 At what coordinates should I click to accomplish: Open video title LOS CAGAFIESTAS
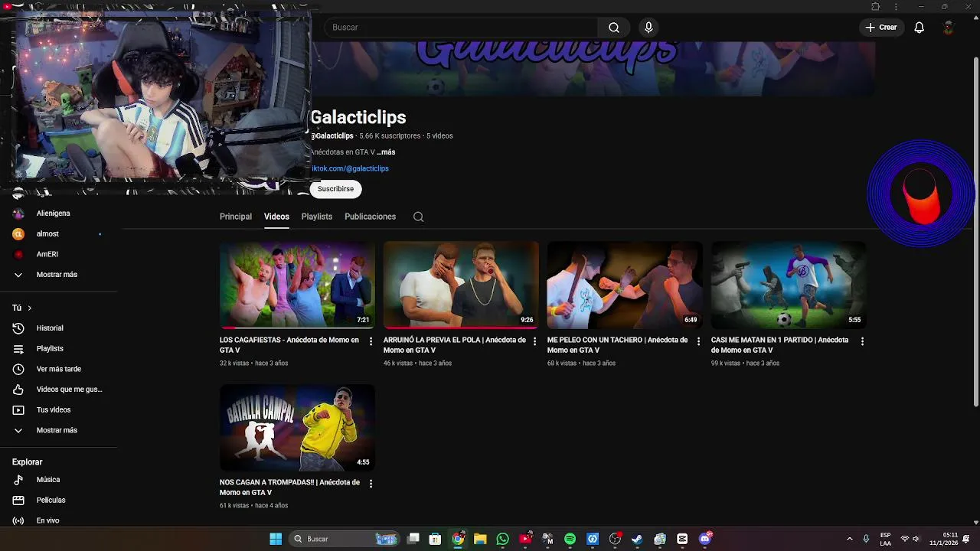(289, 345)
